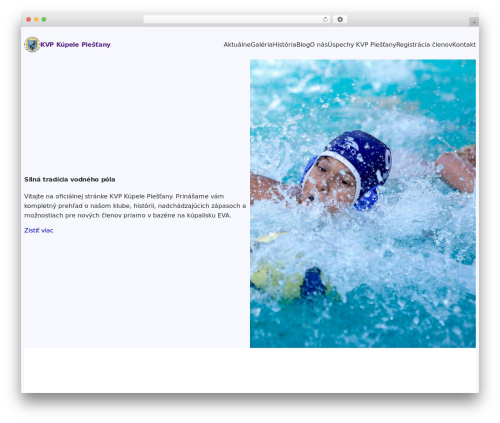Click the welcome paragraph starting with Vitajte
Image resolution: width=500 pixels, height=423 pixels.
pos(135,206)
